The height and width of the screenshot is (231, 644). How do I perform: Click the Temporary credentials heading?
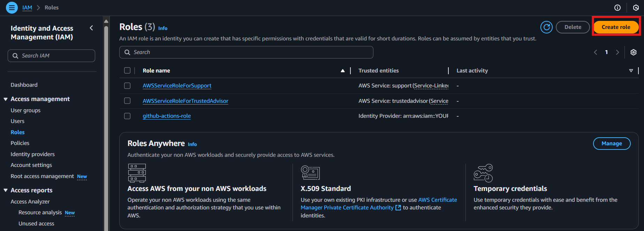510,189
